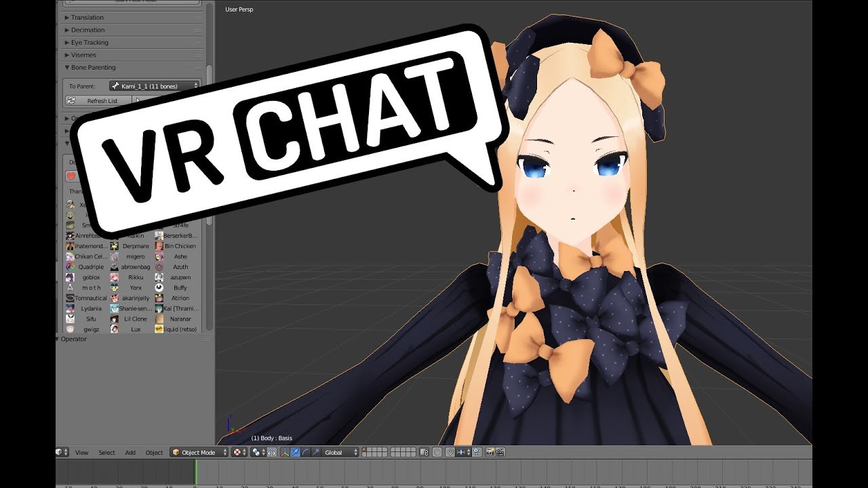Toggle proportional editing circle icon
Viewport: 868px width, 488px height.
point(437,452)
